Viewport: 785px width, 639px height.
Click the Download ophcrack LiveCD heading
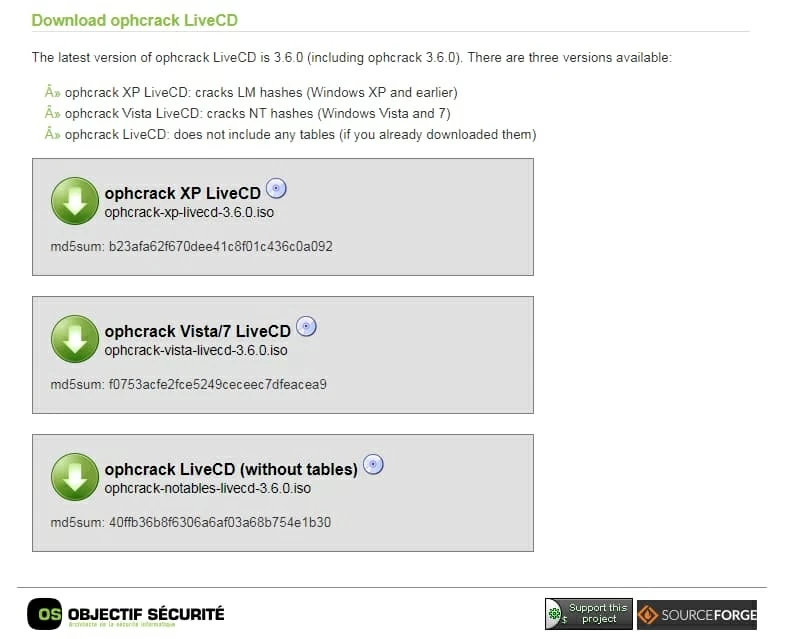coord(135,21)
